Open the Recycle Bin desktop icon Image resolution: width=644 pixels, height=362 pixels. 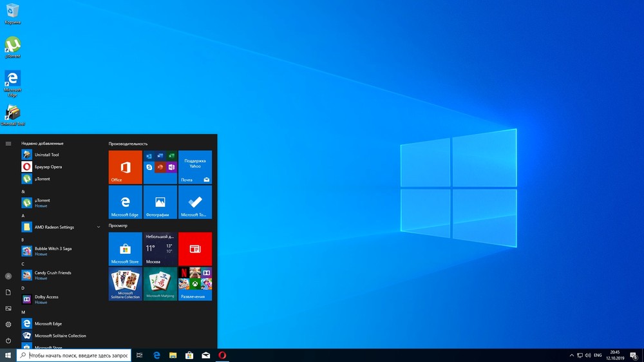click(x=12, y=13)
